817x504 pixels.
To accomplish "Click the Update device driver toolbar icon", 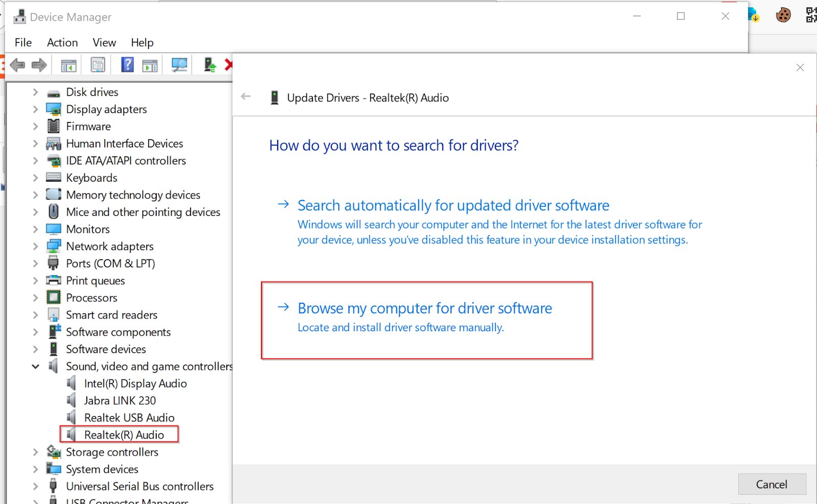I will click(210, 65).
